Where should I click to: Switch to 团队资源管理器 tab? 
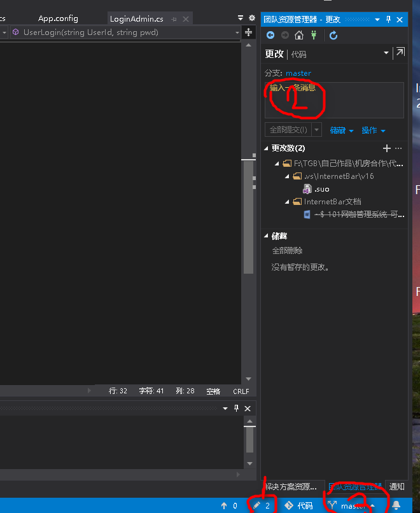[x=355, y=487]
